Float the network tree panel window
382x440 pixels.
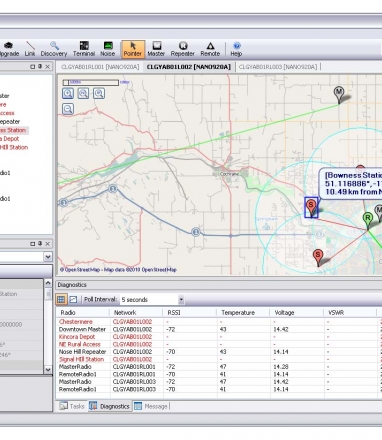(32, 67)
